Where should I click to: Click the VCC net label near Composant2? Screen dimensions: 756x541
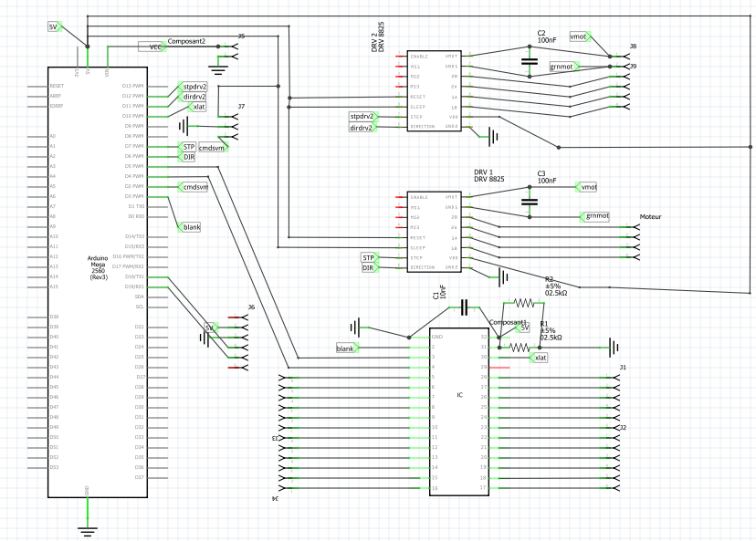coord(151,47)
